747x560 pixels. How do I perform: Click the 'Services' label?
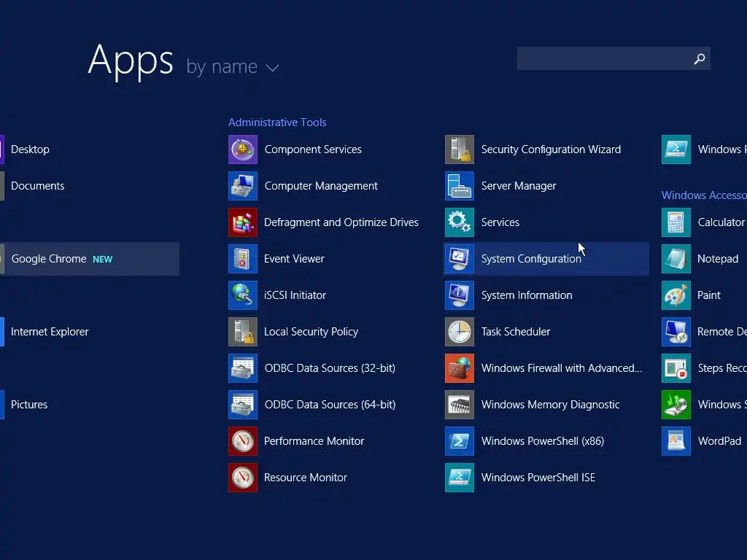tap(500, 222)
